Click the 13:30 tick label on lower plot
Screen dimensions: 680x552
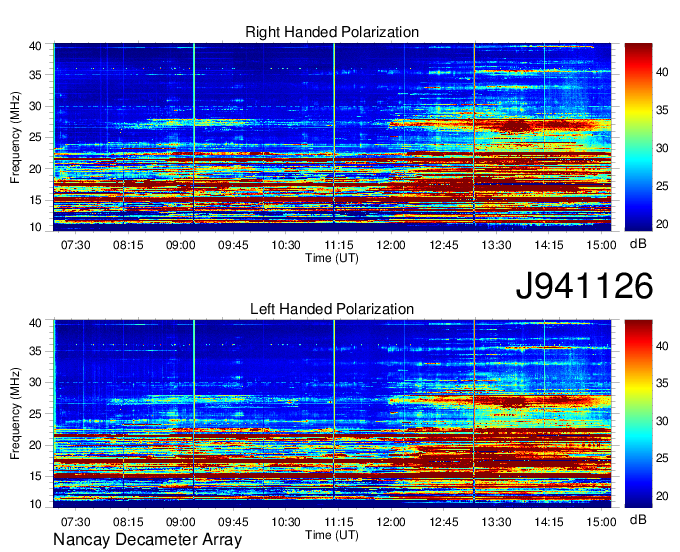click(x=496, y=522)
